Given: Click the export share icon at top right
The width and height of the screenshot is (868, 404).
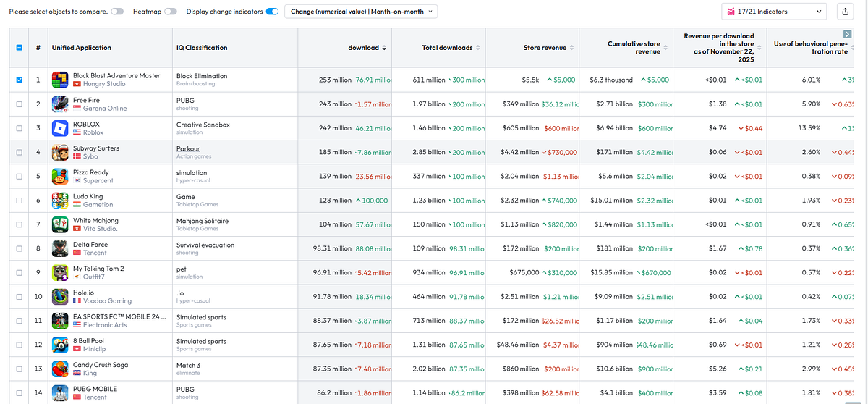Looking at the screenshot, I should 844,12.
